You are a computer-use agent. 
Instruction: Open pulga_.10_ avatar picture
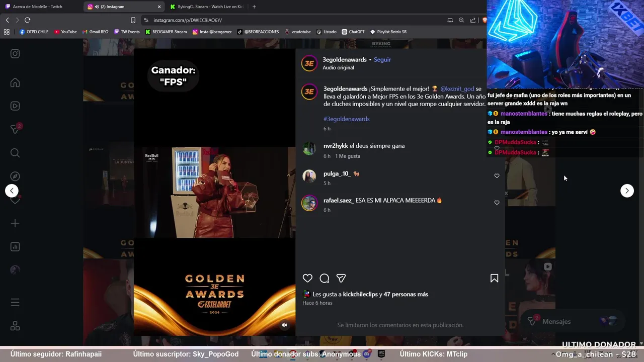tap(309, 176)
